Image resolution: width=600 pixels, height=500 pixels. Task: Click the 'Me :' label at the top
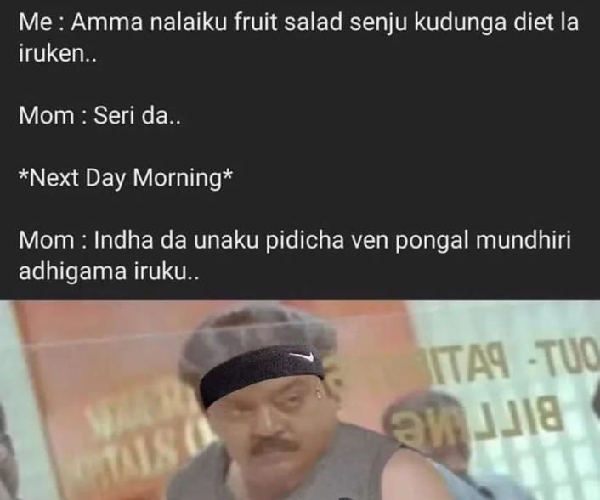(x=41, y=23)
